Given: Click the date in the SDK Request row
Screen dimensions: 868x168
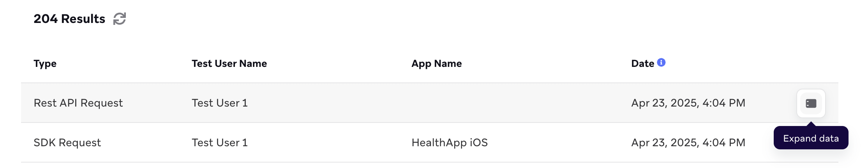Looking at the screenshot, I should tap(688, 143).
